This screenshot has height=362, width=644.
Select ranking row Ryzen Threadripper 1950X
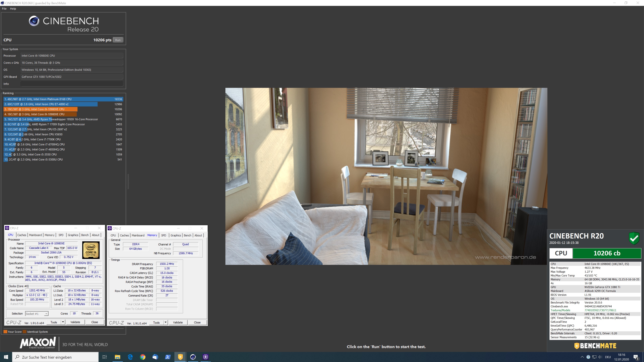coord(63,119)
